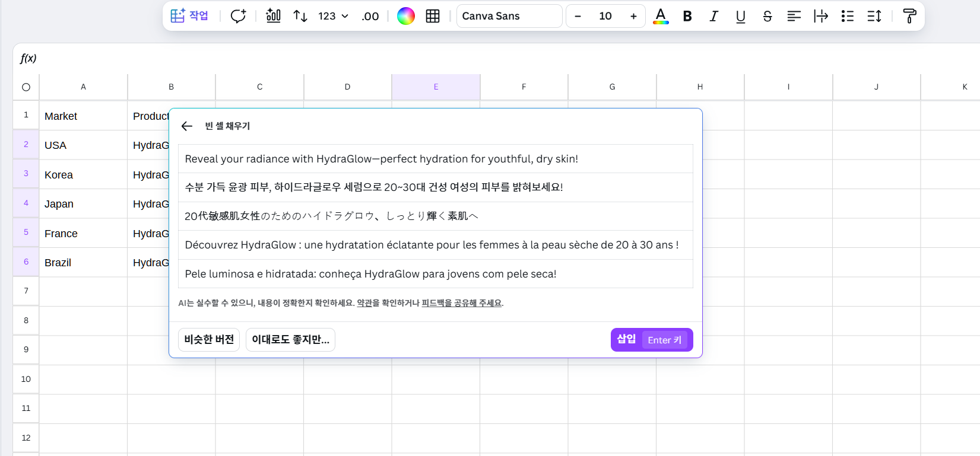Open the Canva Sans font selector
Image resolution: width=980 pixels, height=456 pixels.
click(x=509, y=16)
